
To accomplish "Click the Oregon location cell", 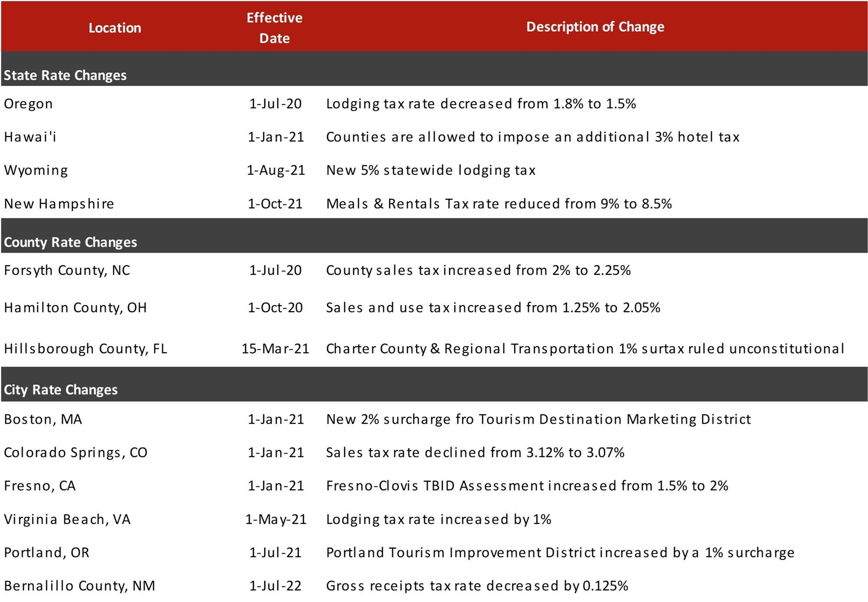I will (28, 104).
